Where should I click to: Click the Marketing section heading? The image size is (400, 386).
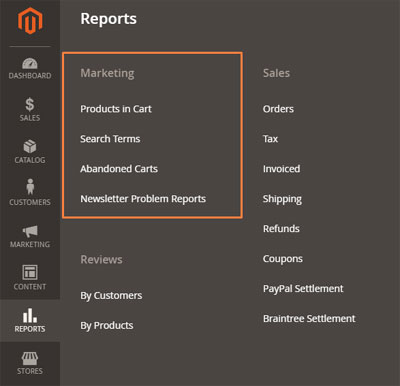[107, 73]
